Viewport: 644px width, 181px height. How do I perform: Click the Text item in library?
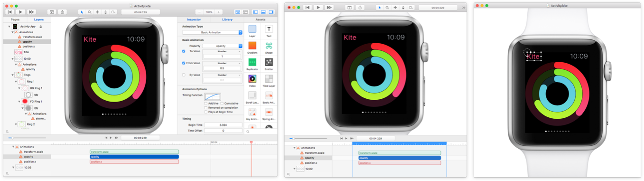[269, 31]
